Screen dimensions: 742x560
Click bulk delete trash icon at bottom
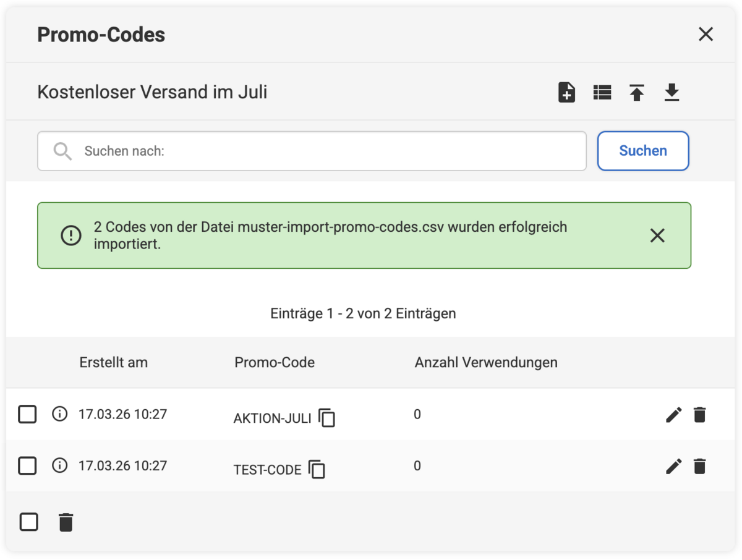point(66,522)
